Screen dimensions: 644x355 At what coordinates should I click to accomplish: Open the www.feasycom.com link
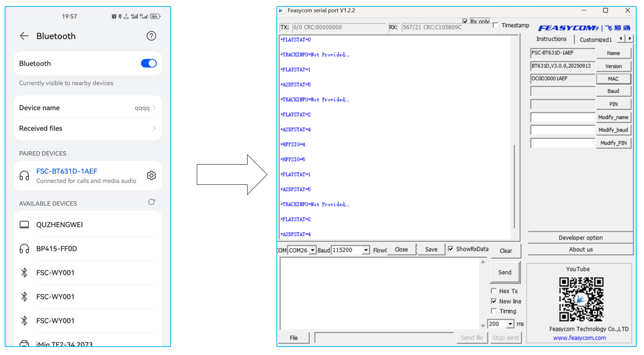(579, 338)
